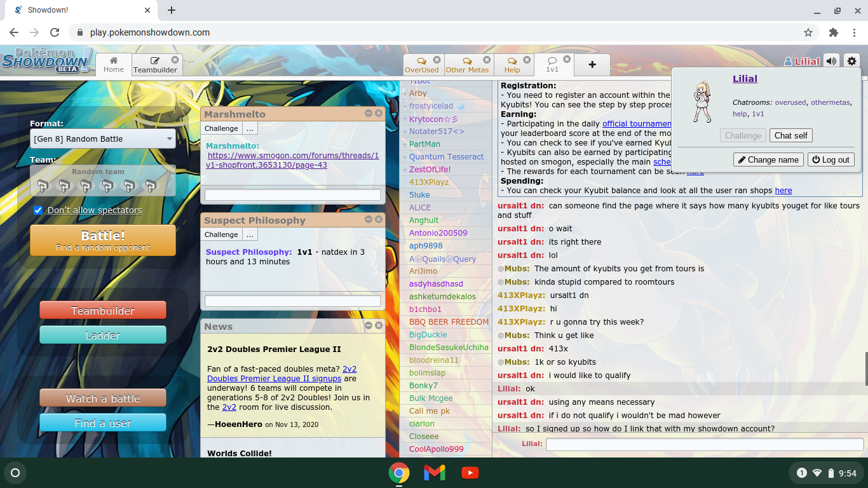Close the Other Metas chatroom tab

(x=487, y=60)
